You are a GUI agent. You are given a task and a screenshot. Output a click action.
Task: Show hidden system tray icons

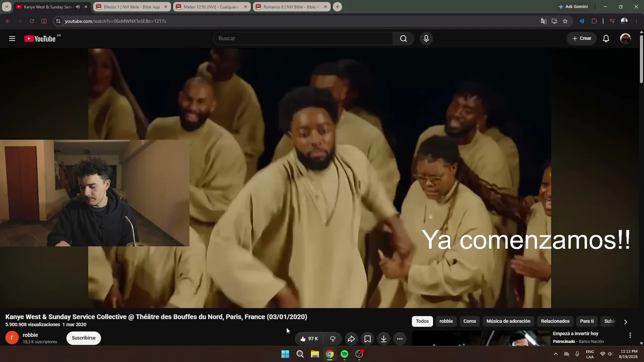[555, 354]
